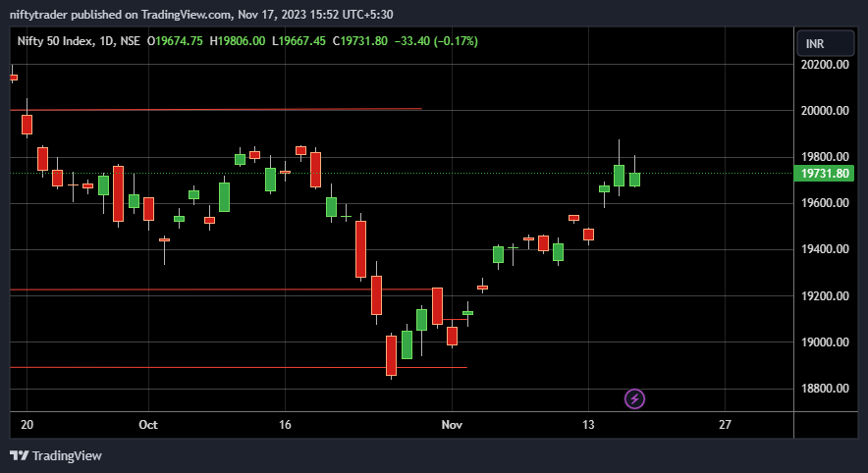Image resolution: width=868 pixels, height=473 pixels.
Task: Click the 20000.00 price axis label
Action: [x=825, y=111]
